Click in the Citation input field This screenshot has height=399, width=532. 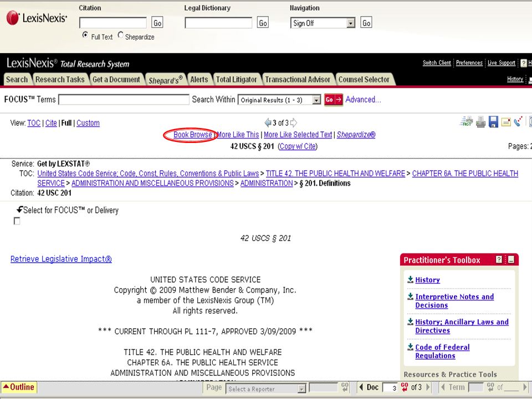point(113,23)
